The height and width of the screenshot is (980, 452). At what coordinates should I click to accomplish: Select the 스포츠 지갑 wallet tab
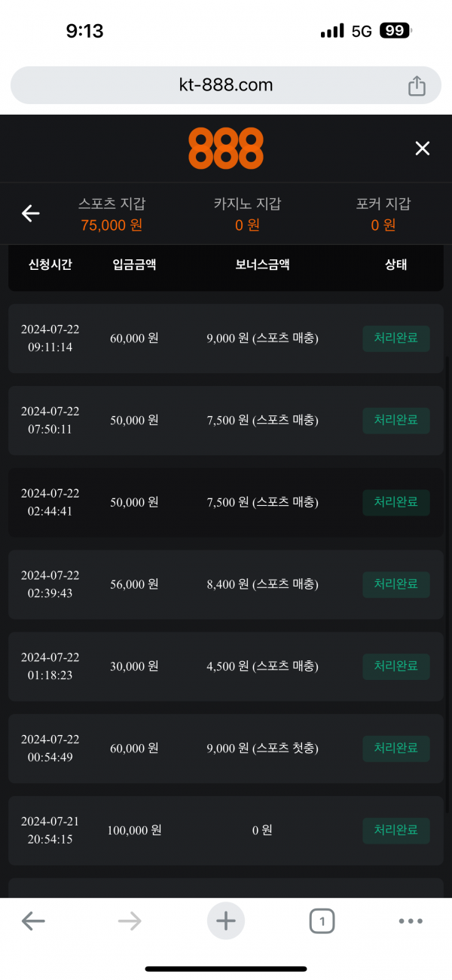tap(111, 214)
